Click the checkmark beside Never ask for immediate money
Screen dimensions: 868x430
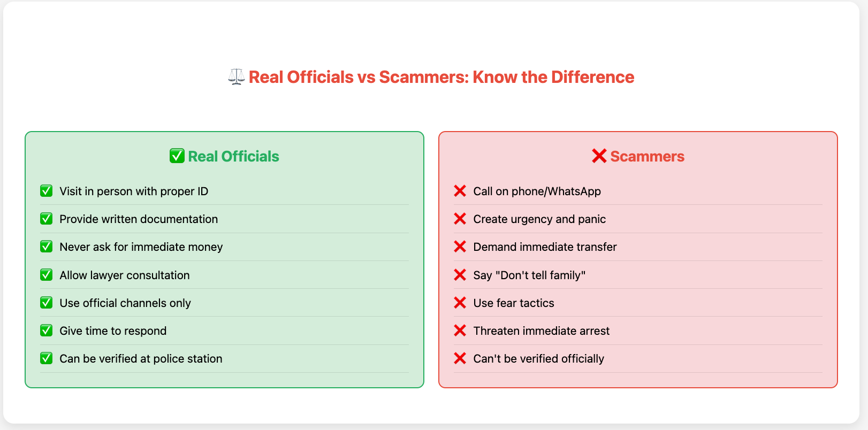coord(47,247)
